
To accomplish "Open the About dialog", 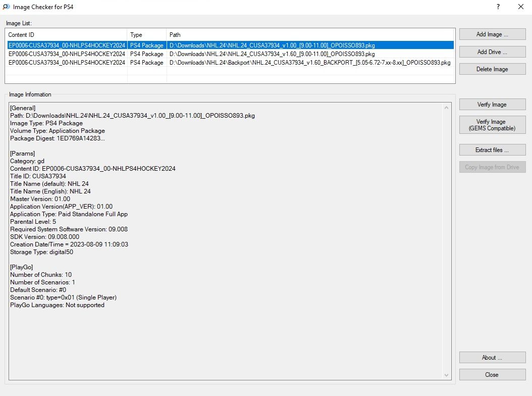I will tap(492, 358).
